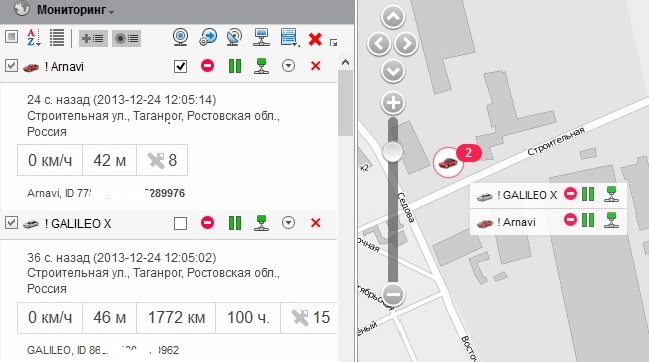The height and width of the screenshot is (362, 649).
Task: Click the list view icon in toolbar
Action: (x=57, y=38)
